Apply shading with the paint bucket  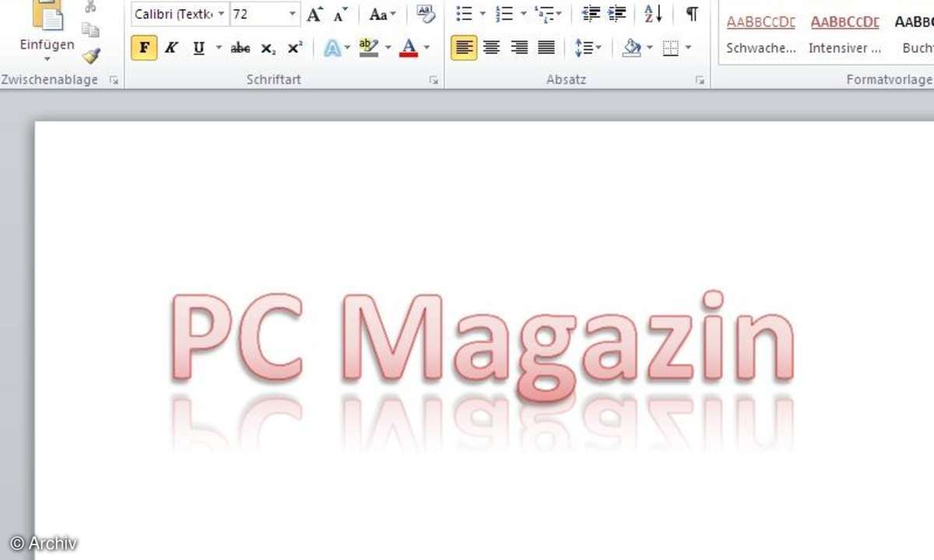click(632, 48)
